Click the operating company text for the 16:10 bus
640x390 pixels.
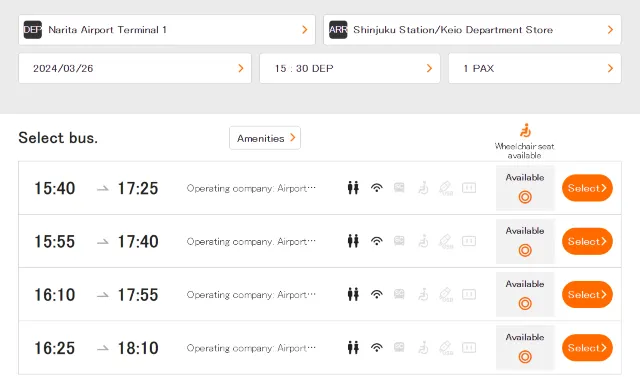(251, 295)
